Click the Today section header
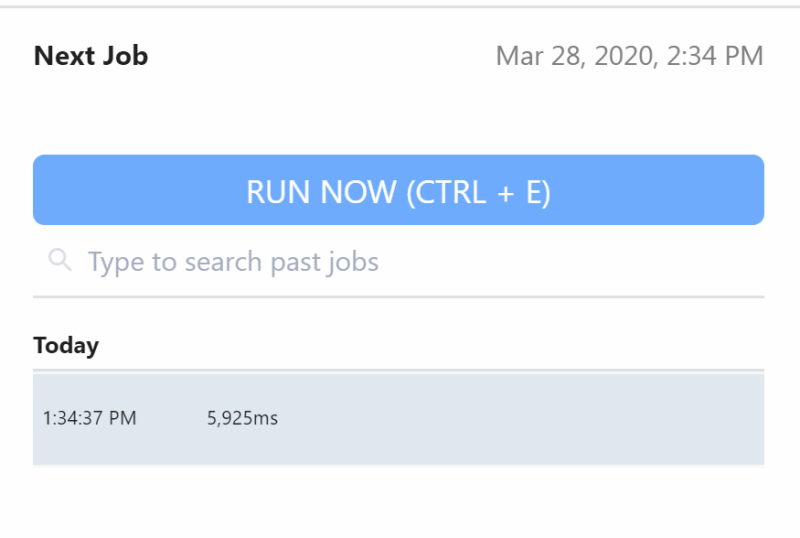 coord(66,346)
